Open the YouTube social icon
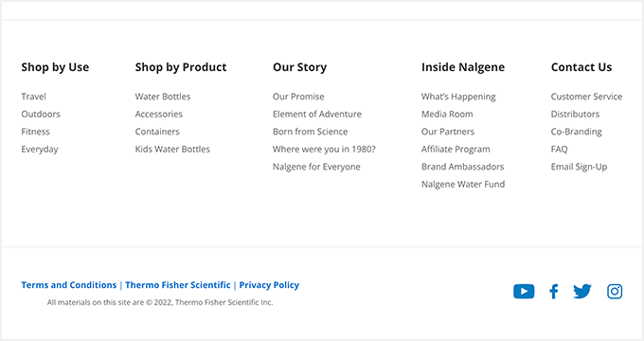 (524, 292)
